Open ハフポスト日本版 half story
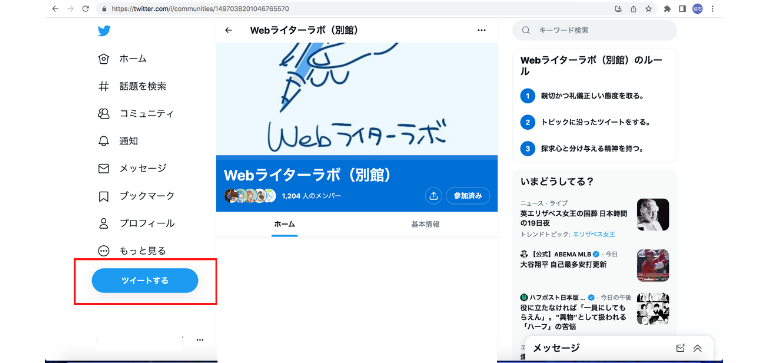 [x=574, y=317]
